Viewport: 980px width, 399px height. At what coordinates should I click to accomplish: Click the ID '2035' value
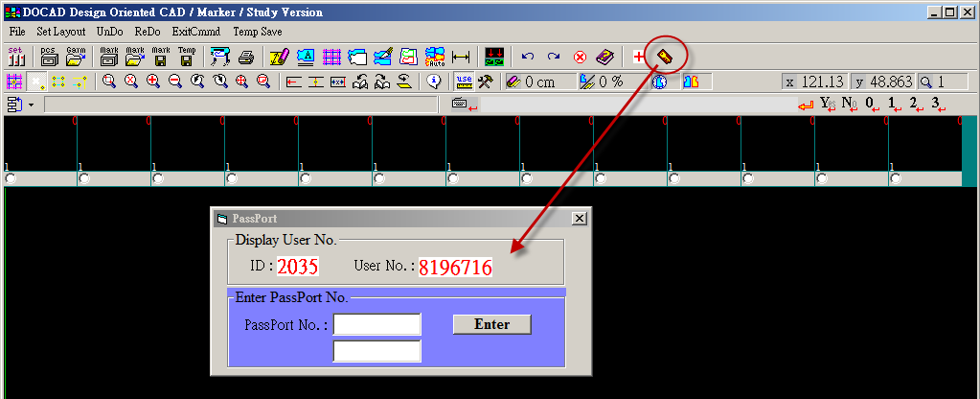point(298,267)
